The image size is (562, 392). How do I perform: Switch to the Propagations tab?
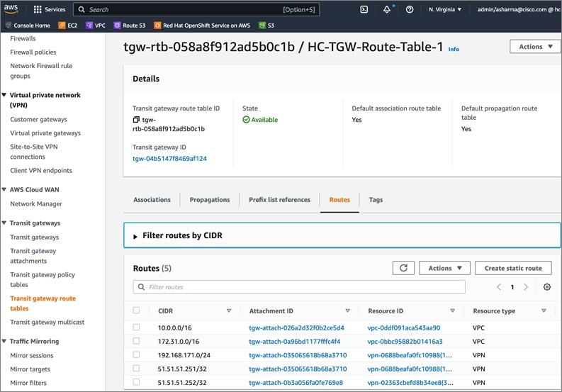coord(210,200)
